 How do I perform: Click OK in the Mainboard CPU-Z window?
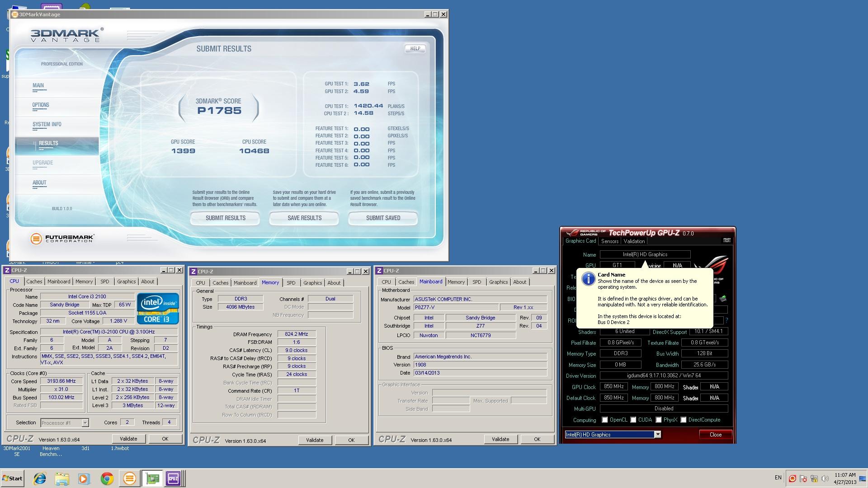pyautogui.click(x=537, y=439)
